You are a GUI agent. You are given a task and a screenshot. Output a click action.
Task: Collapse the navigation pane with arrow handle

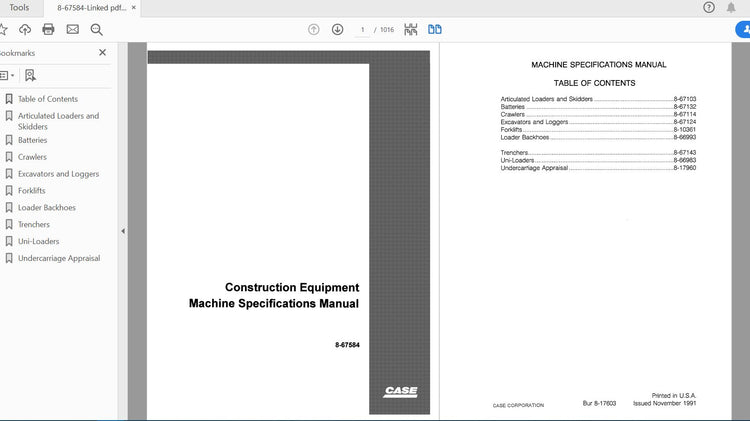(x=123, y=231)
